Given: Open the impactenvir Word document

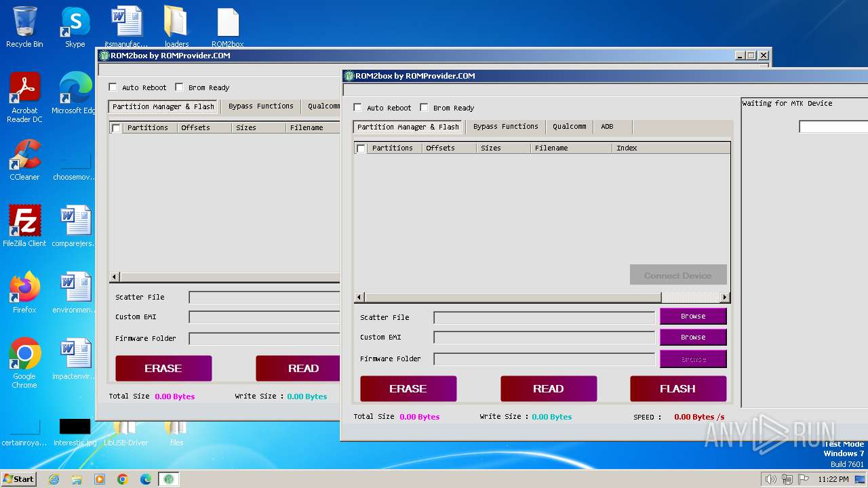Looking at the screenshot, I should (x=75, y=359).
